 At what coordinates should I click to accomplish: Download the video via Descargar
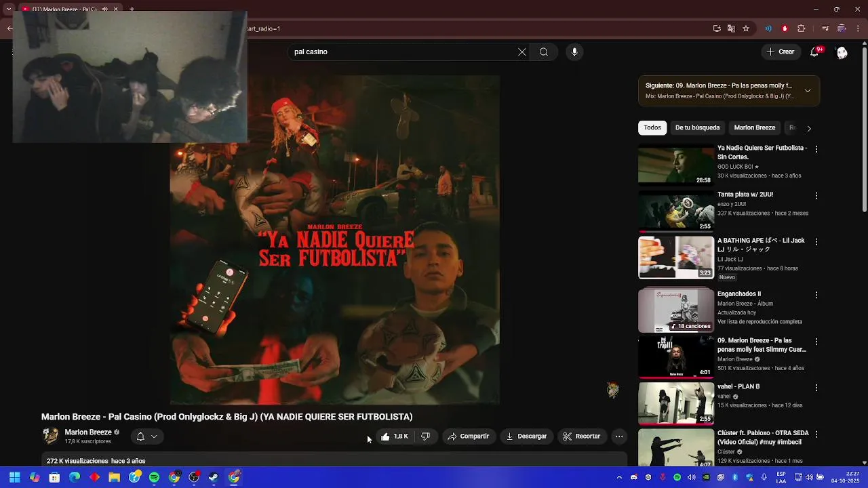pos(526,436)
